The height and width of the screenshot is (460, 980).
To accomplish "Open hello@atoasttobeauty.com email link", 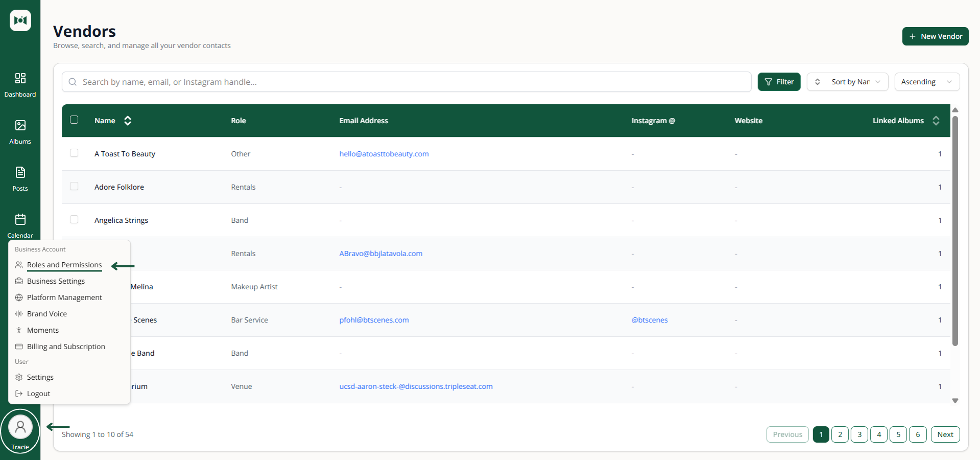I will coord(384,154).
